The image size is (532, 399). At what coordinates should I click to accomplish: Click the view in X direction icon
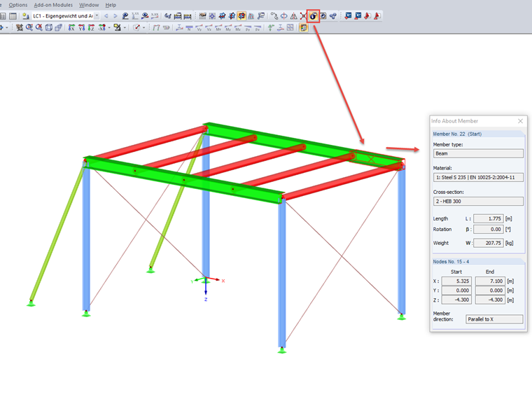[71, 28]
